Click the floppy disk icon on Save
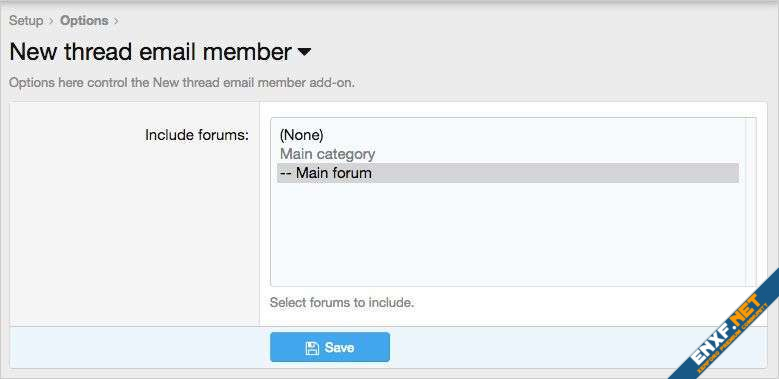This screenshot has width=779, height=379. point(312,348)
